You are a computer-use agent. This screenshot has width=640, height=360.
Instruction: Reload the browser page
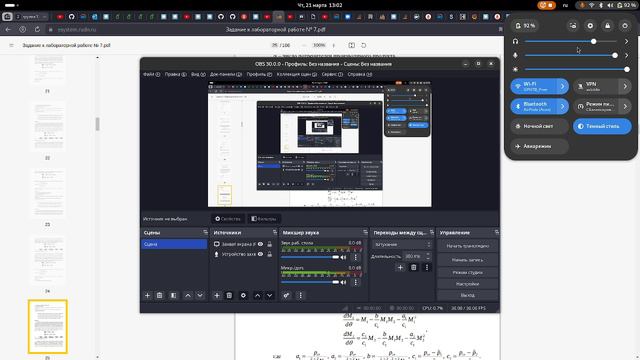(x=37, y=29)
